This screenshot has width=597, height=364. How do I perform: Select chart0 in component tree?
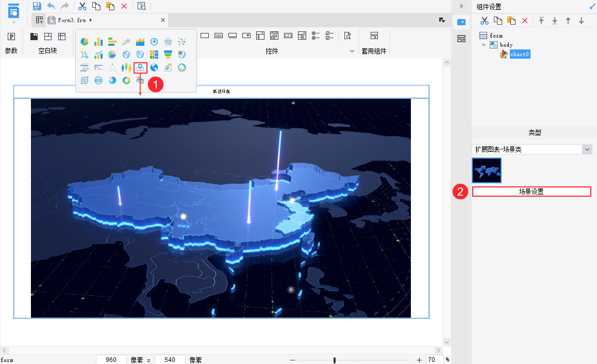point(519,54)
